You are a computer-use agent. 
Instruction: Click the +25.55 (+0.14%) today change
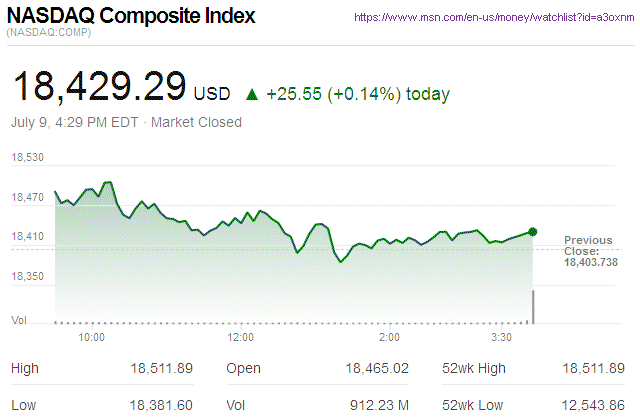pyautogui.click(x=356, y=95)
